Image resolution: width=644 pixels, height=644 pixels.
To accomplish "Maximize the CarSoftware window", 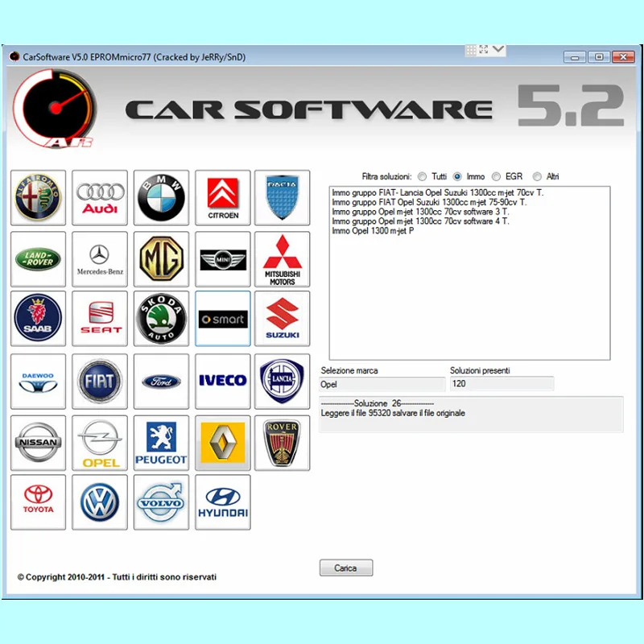I will click(599, 57).
